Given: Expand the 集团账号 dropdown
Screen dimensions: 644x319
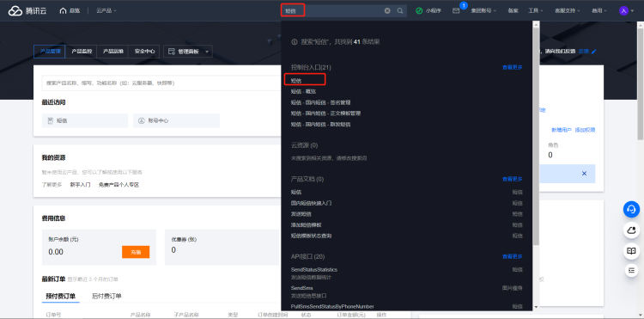Looking at the screenshot, I should tap(483, 10).
